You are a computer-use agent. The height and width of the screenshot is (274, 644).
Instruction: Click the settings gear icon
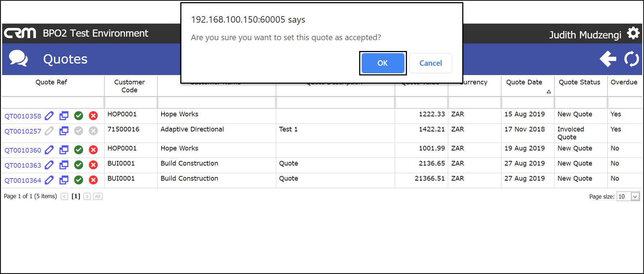[633, 33]
